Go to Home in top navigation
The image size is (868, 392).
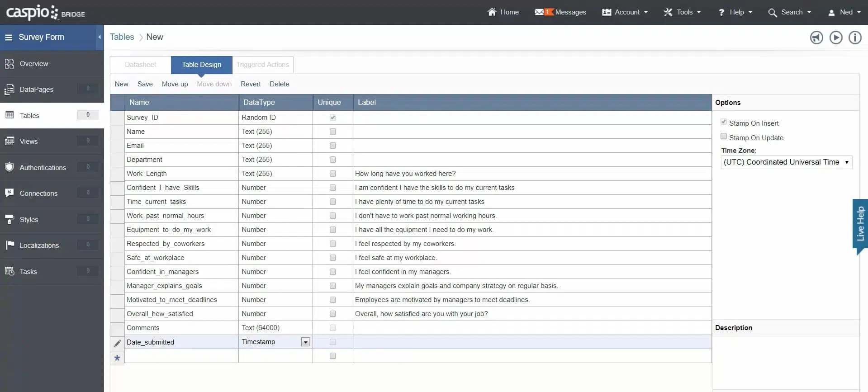[503, 12]
